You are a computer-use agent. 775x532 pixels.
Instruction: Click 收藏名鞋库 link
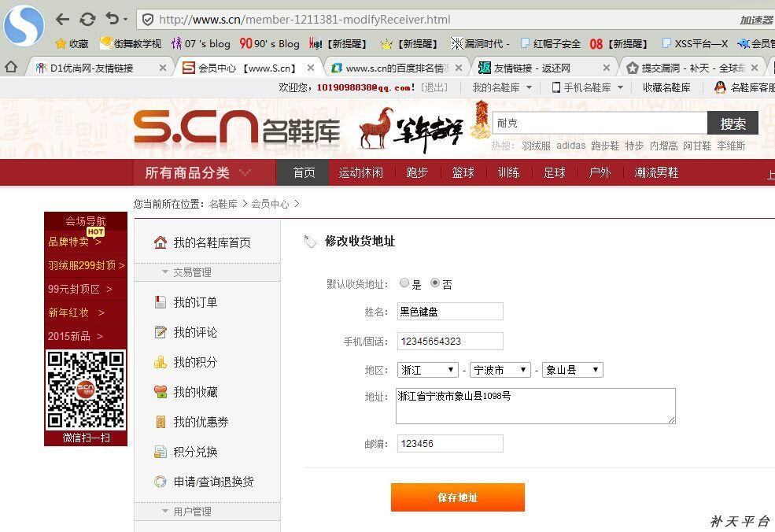point(666,87)
